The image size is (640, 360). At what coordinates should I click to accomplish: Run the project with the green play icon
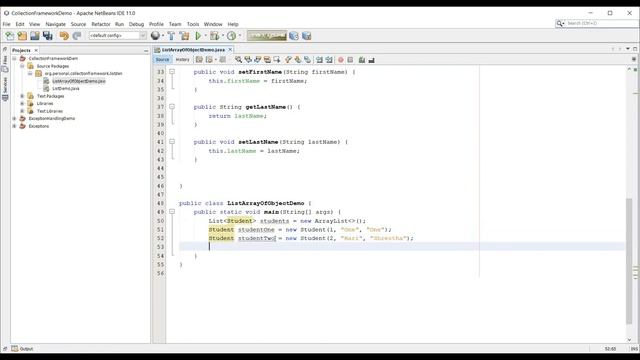[x=198, y=36]
